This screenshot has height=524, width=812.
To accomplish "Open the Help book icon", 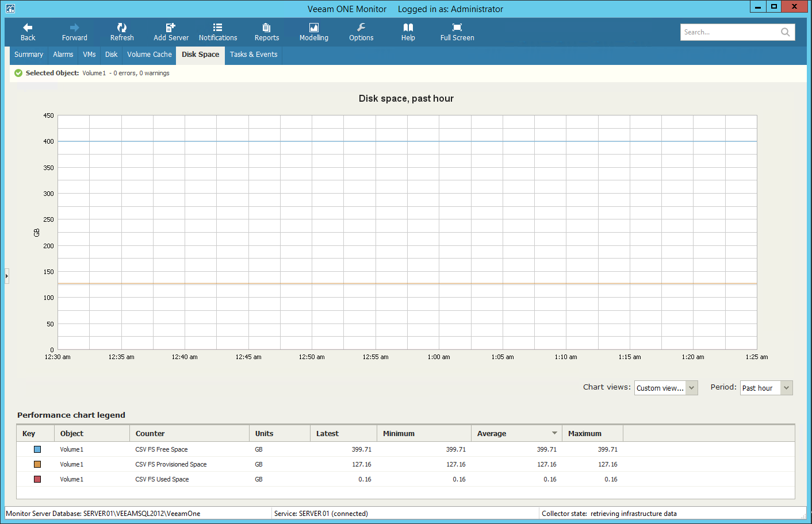I will point(408,32).
